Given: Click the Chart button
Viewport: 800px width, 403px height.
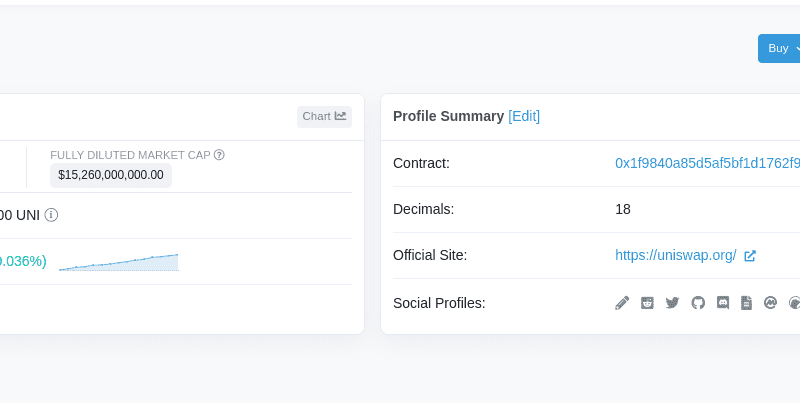Looking at the screenshot, I should tap(324, 116).
